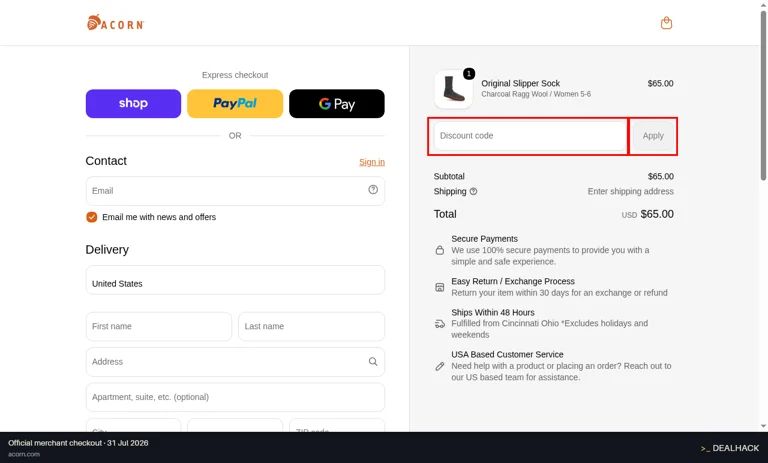This screenshot has height=463, width=768.
Task: Click the "Charcoal Ragg Wool / Women 5-6" variant text
Action: (536, 94)
